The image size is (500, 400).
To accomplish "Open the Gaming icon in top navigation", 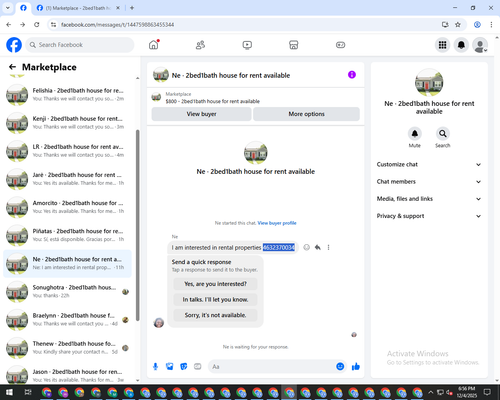I will (x=340, y=45).
